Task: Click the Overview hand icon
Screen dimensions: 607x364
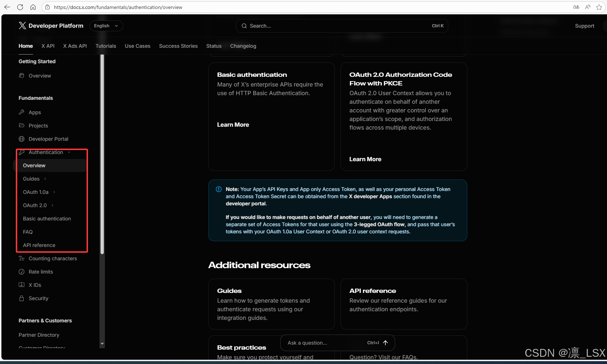Action: click(x=22, y=75)
